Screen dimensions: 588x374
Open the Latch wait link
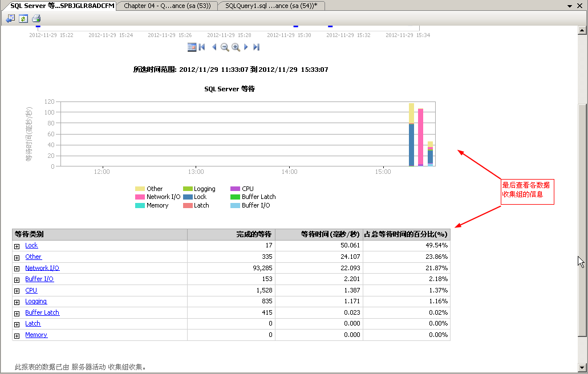pos(33,323)
